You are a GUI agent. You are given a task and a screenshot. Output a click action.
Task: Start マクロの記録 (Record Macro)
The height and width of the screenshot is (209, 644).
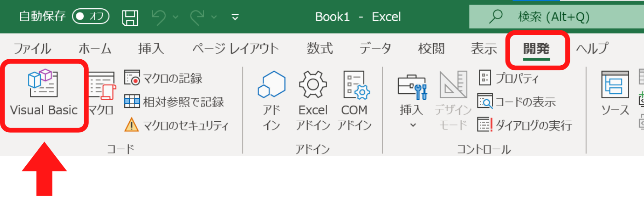click(x=164, y=78)
